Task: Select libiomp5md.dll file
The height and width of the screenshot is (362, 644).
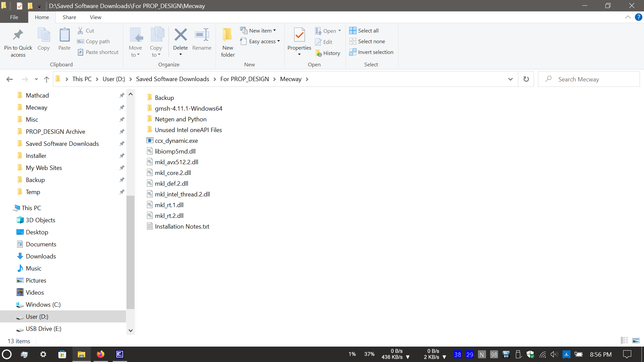Action: pos(171,151)
